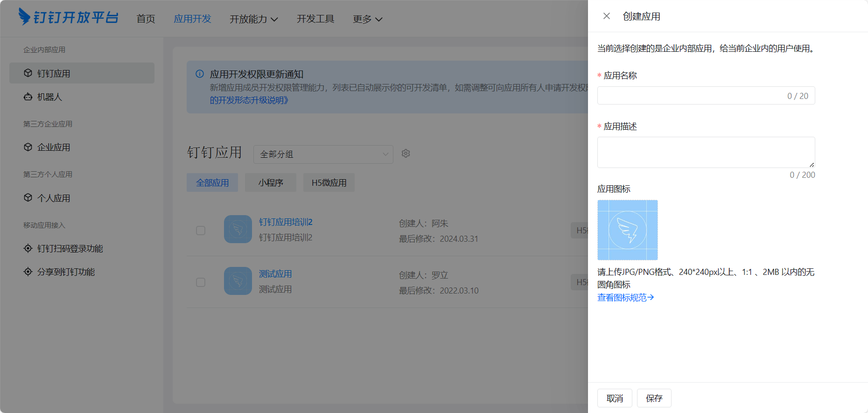Focus the 应用描述 text area
This screenshot has height=413, width=868.
(x=706, y=152)
